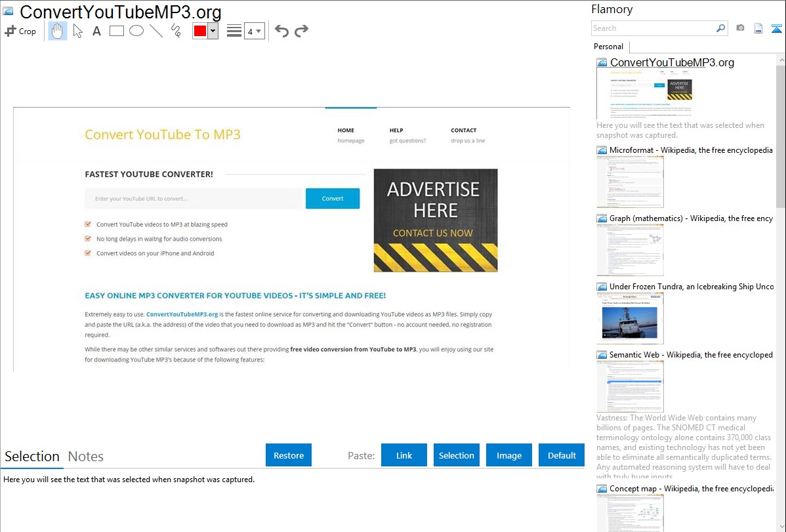This screenshot has width=786, height=532.
Task: Open the Selection tab
Action: coord(32,457)
